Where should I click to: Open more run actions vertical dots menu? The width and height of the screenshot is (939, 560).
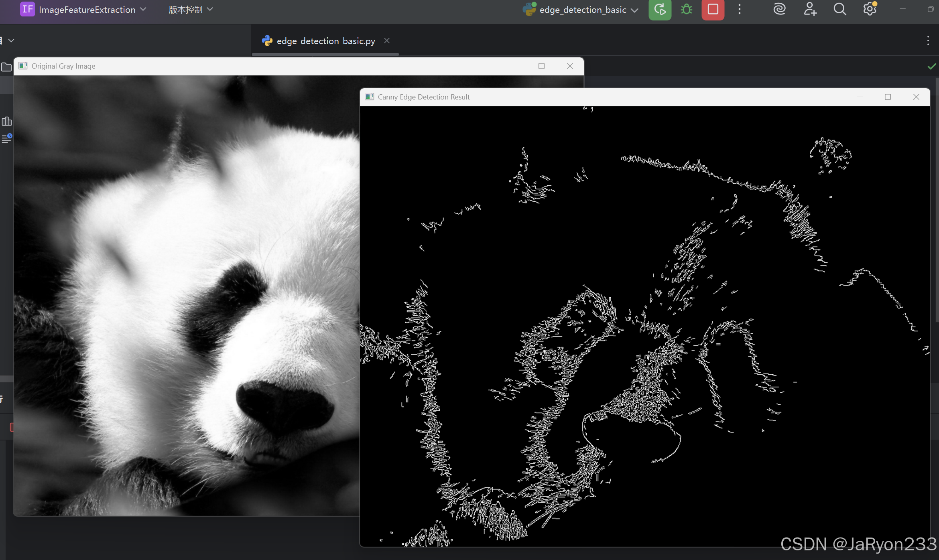(740, 10)
